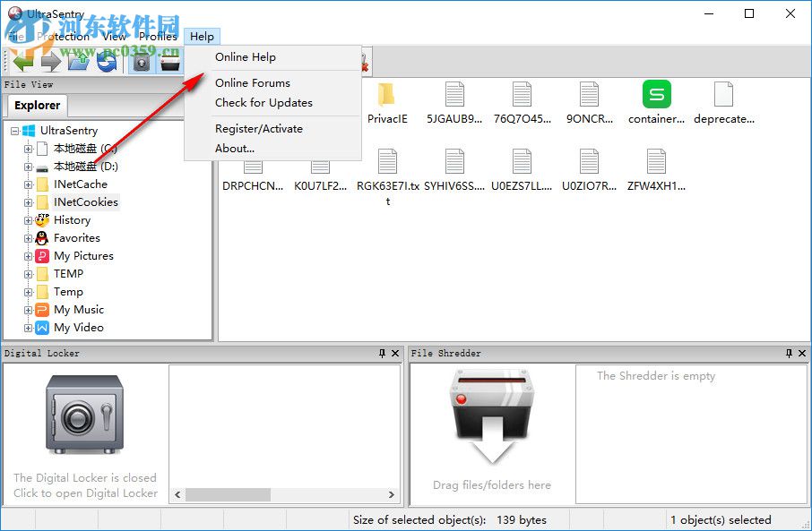Image resolution: width=812 pixels, height=531 pixels.
Task: Select the 5JGAUB9... file icon
Action: click(x=454, y=94)
